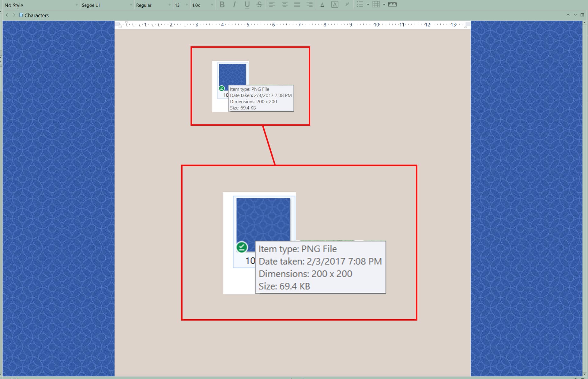Screen dimensions: 588x379
Task: Open the No Style dropdown
Action: point(40,5)
